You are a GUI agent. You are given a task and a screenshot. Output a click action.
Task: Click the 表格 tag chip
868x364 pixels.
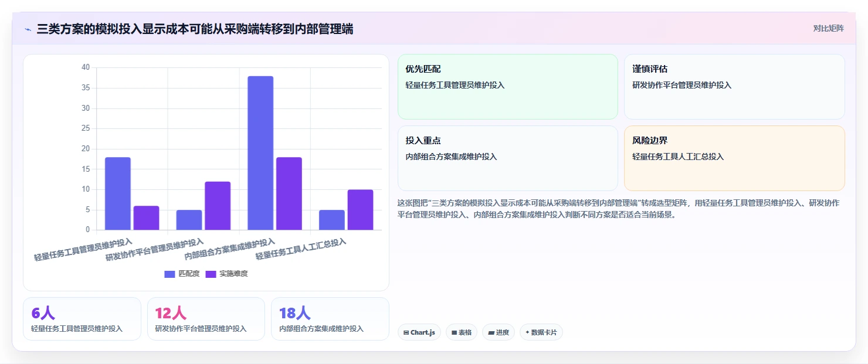pyautogui.click(x=462, y=332)
